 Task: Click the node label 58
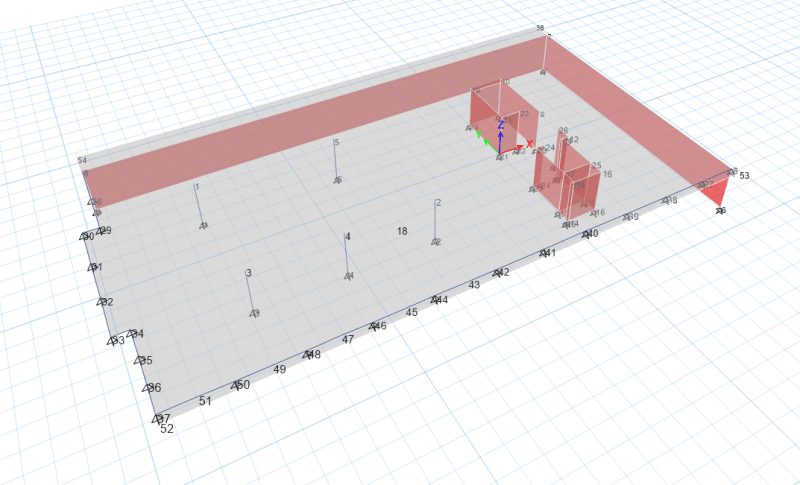(x=540, y=28)
